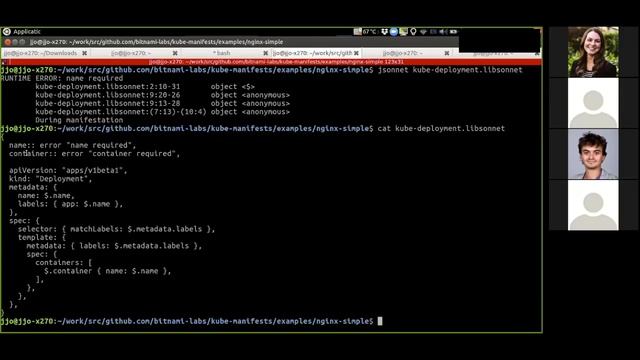Open the display monitor tray icon
Viewport: 640px width, 360px height.
(x=403, y=31)
